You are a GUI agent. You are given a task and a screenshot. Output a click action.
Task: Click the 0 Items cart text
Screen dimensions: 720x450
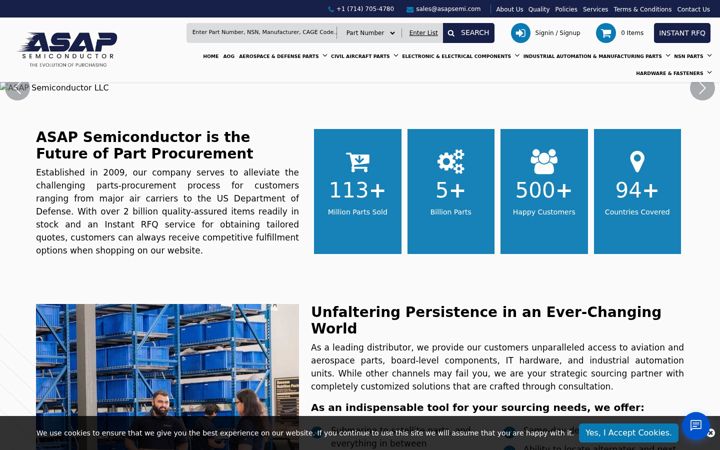point(632,33)
